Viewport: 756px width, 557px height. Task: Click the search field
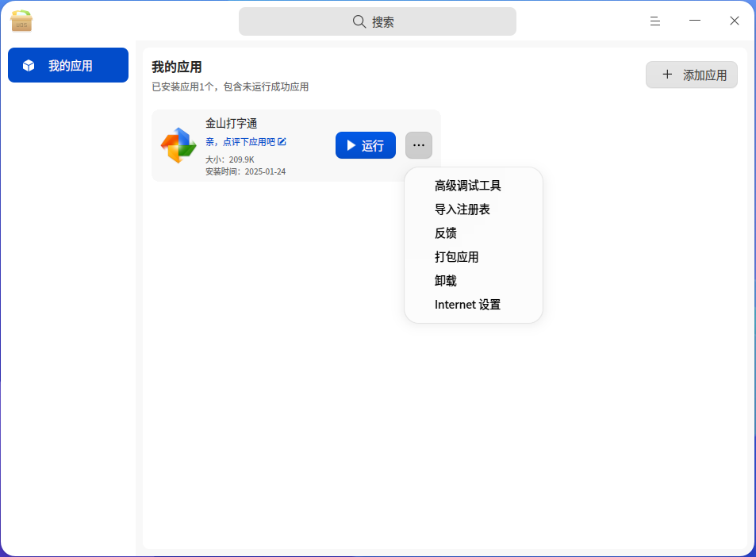pyautogui.click(x=378, y=21)
